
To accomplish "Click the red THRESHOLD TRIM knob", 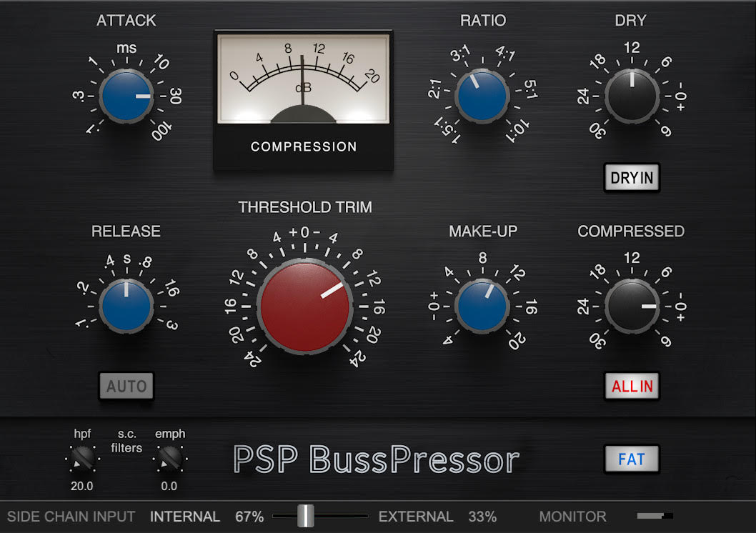I will (306, 306).
